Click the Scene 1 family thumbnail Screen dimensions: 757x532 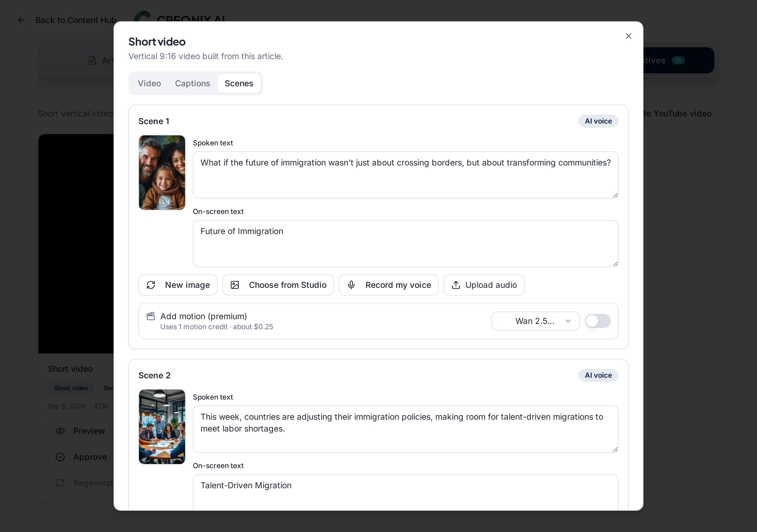pos(162,172)
